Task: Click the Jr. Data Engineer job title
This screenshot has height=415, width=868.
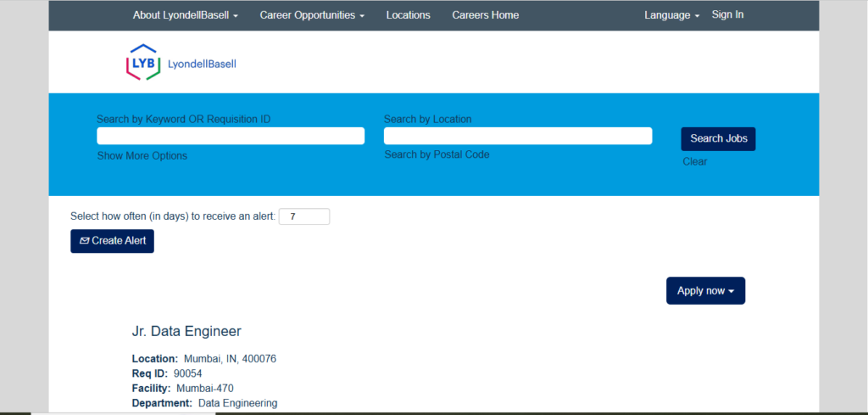Action: (186, 331)
